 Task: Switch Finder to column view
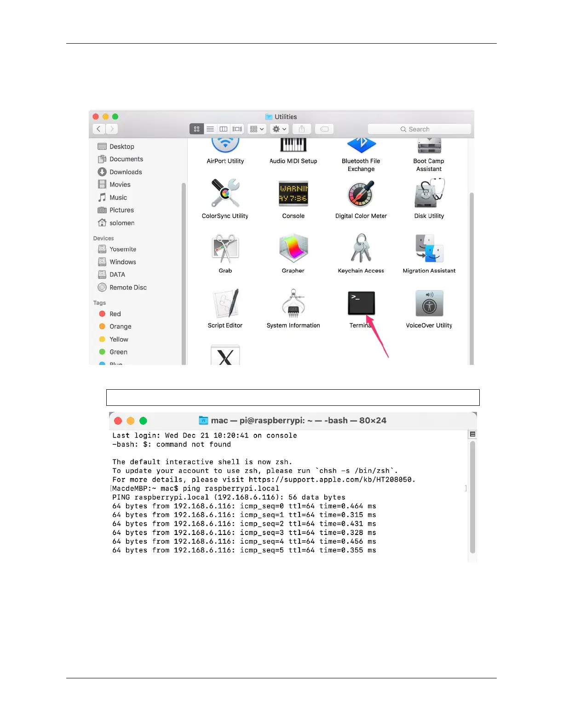(224, 129)
